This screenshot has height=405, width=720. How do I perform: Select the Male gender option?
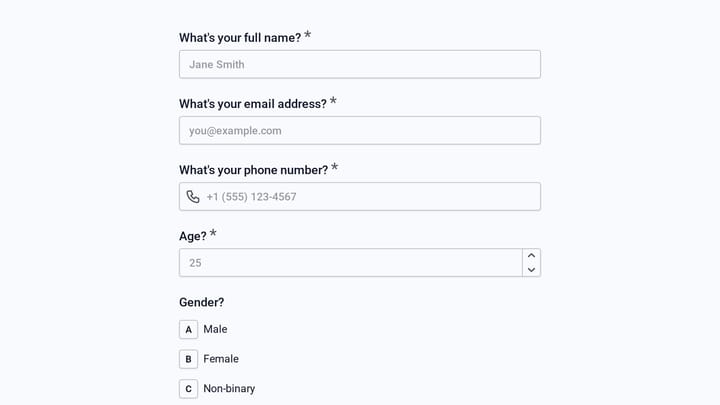tap(203, 329)
